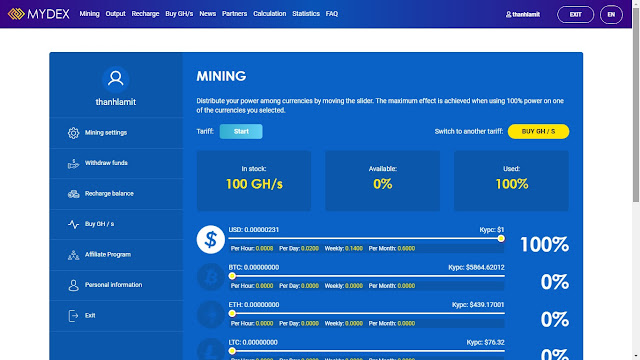
Task: Click the MYDEX logo
Action: tap(39, 14)
